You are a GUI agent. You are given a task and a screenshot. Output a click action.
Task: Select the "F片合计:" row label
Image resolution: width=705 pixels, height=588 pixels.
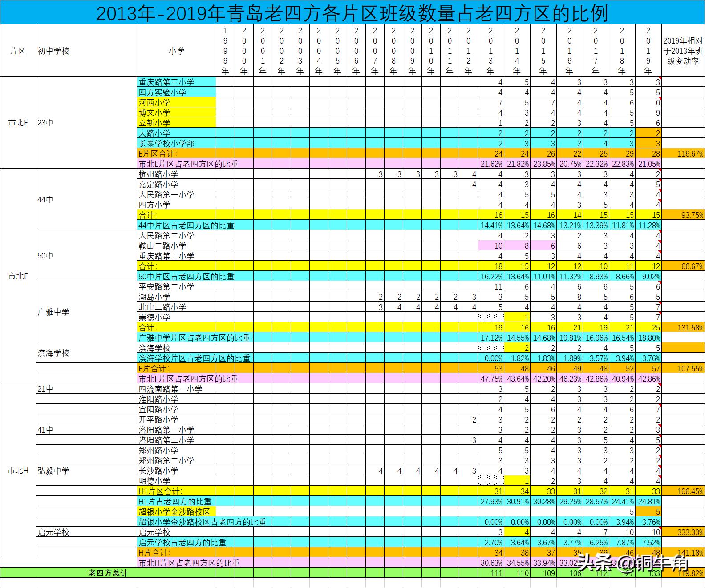(177, 368)
